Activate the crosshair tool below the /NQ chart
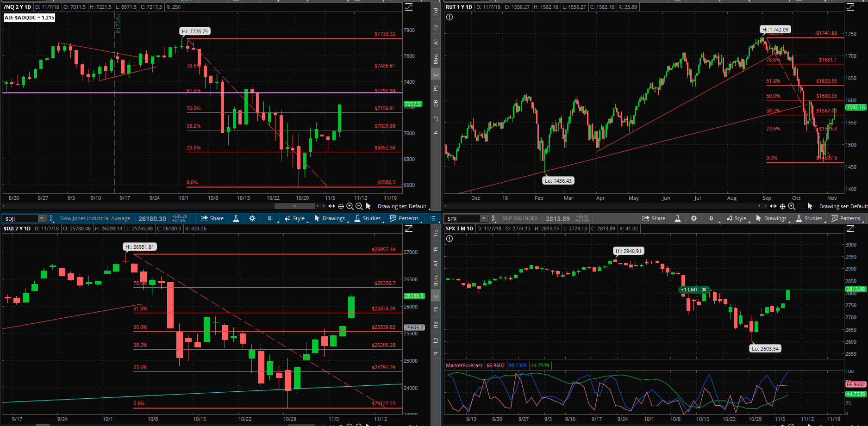The width and height of the screenshot is (868, 426). coord(341,206)
